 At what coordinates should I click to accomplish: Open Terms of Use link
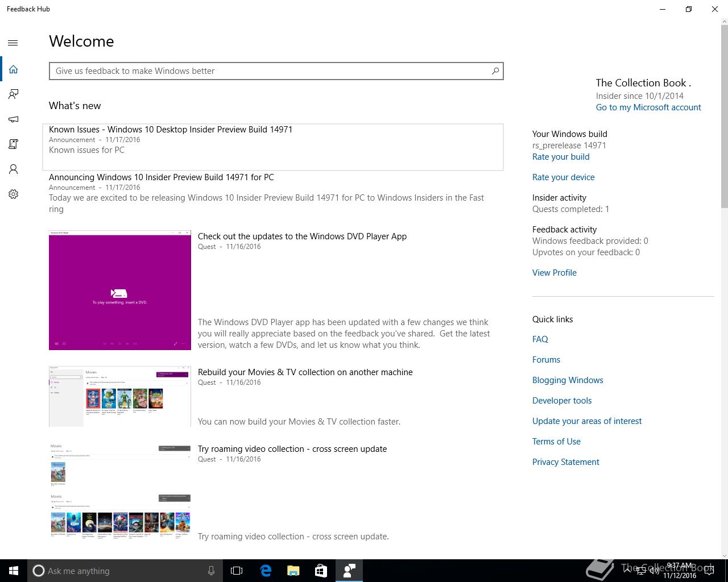(x=556, y=442)
